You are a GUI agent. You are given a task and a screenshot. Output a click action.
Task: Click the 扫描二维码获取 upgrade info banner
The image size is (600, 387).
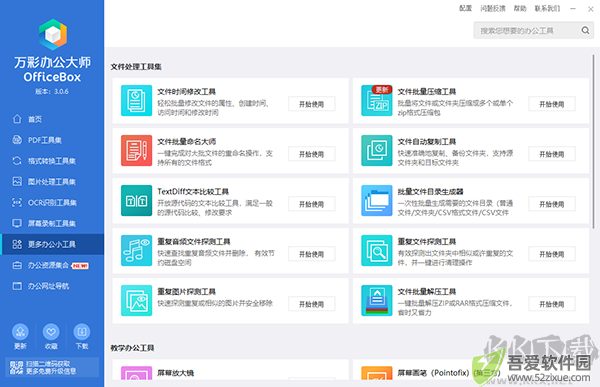52,367
